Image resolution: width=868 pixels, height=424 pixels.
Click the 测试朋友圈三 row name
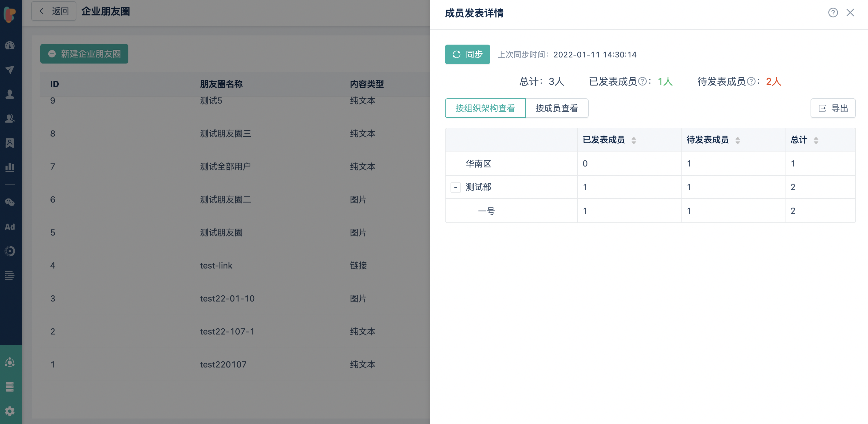(226, 134)
